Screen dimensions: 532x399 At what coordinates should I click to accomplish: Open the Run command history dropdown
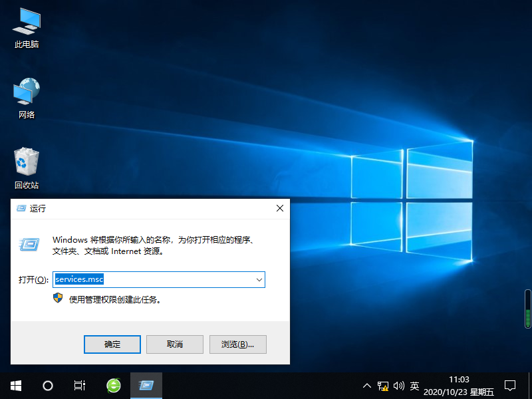(x=259, y=279)
